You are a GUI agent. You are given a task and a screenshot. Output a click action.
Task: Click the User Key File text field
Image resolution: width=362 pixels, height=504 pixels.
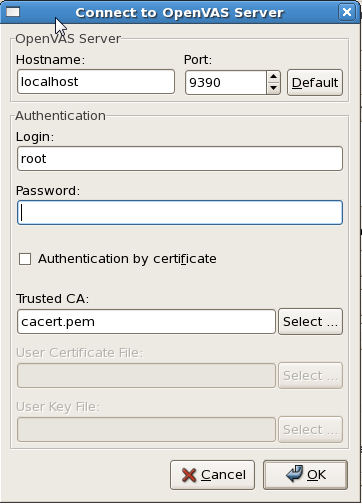pos(146,430)
